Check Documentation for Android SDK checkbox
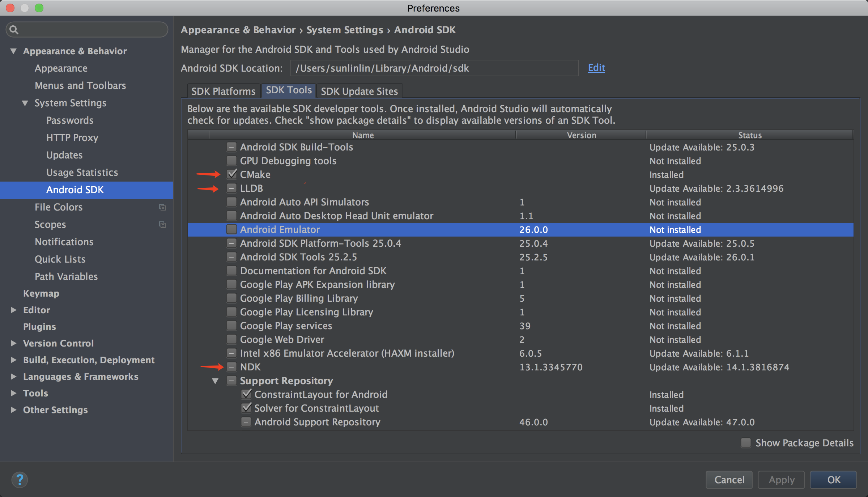Image resolution: width=868 pixels, height=497 pixels. coord(231,271)
